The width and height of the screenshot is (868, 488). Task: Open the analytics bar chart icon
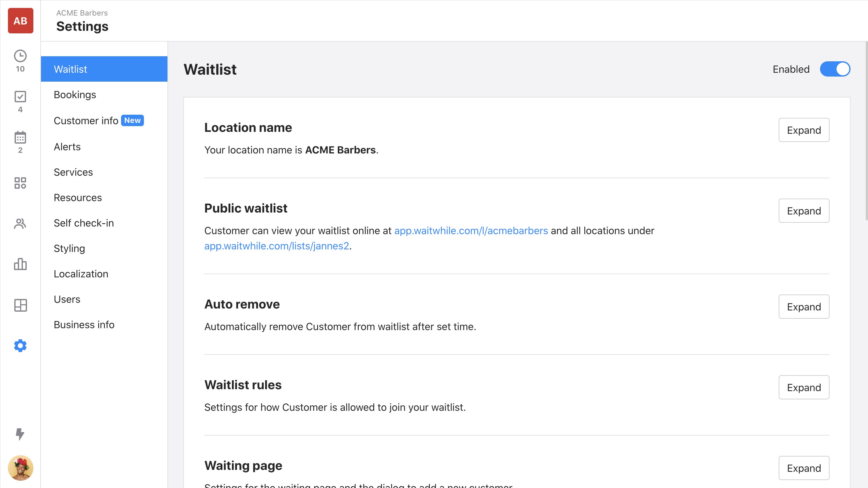tap(20, 264)
